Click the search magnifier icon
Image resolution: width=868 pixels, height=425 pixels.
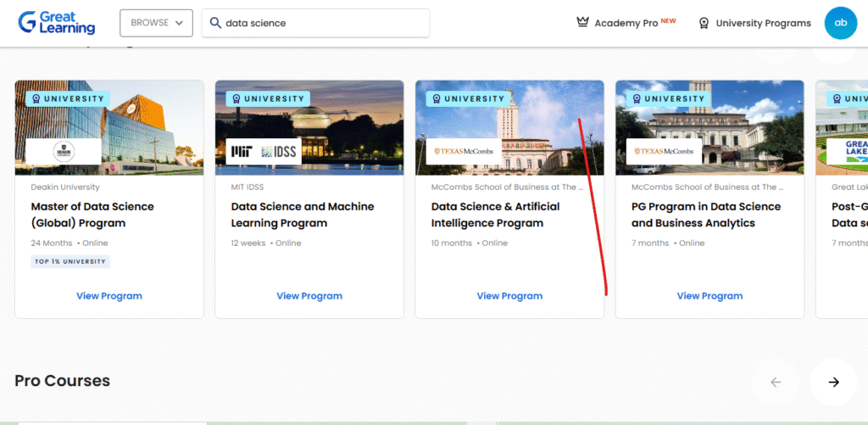pos(215,23)
